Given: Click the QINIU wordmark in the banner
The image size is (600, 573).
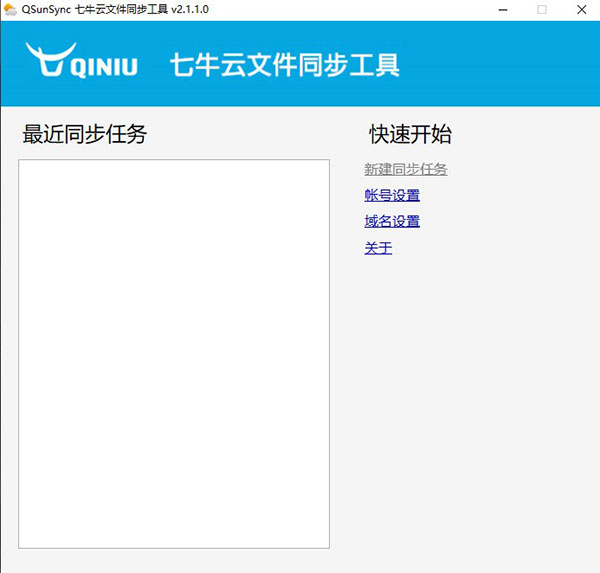Looking at the screenshot, I should pyautogui.click(x=104, y=67).
